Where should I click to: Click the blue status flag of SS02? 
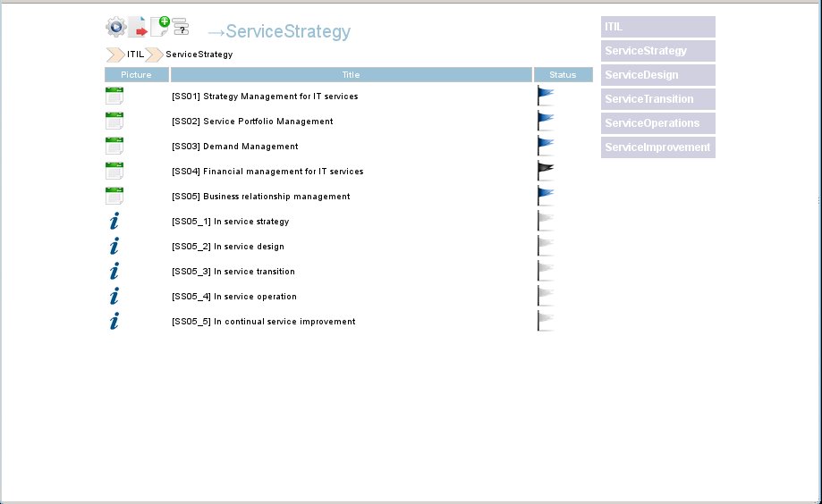coord(546,121)
